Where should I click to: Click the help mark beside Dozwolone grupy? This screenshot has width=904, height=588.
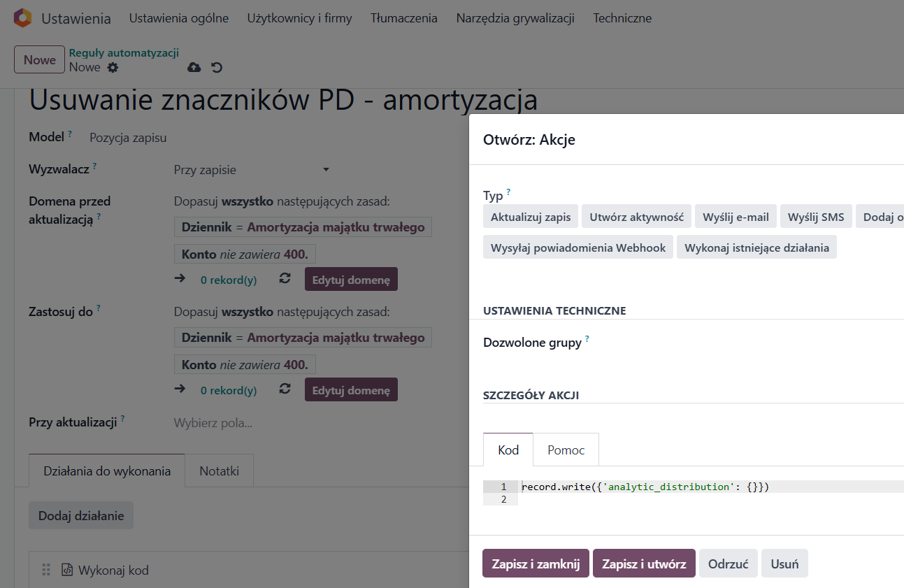pos(587,338)
